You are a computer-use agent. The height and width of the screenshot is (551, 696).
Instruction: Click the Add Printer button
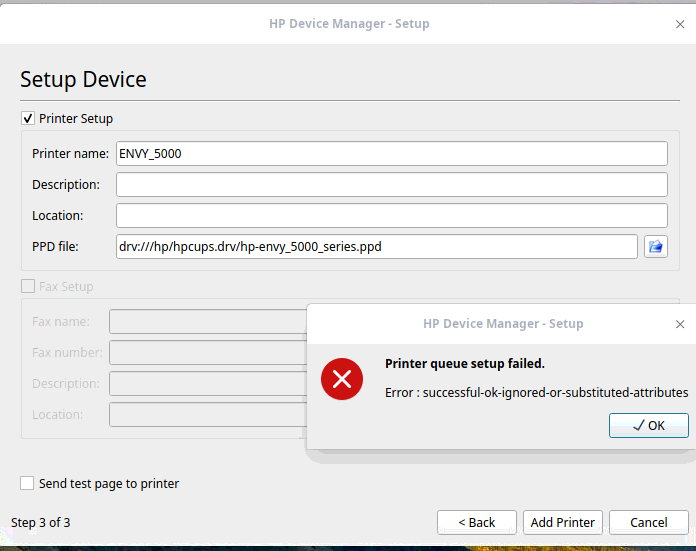tap(563, 522)
